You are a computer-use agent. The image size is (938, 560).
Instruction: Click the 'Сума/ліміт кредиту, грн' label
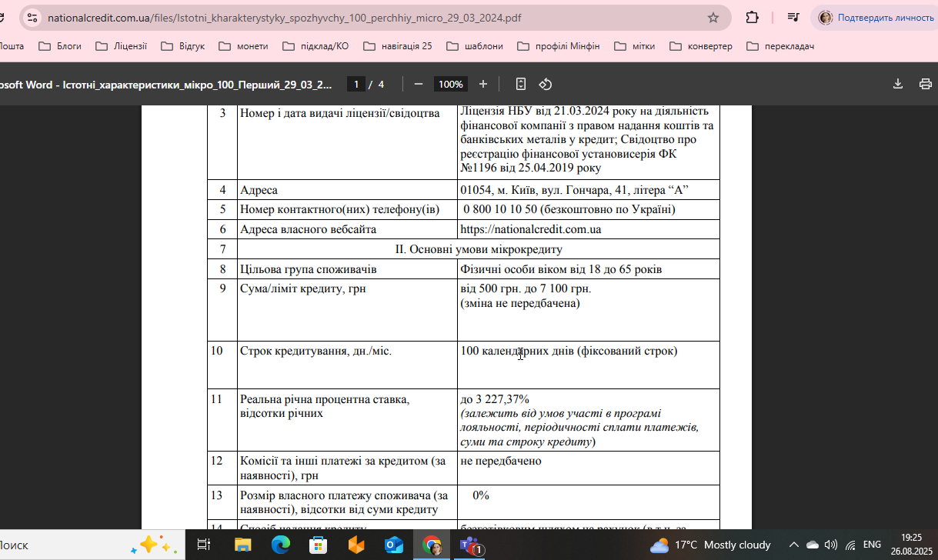click(x=302, y=289)
